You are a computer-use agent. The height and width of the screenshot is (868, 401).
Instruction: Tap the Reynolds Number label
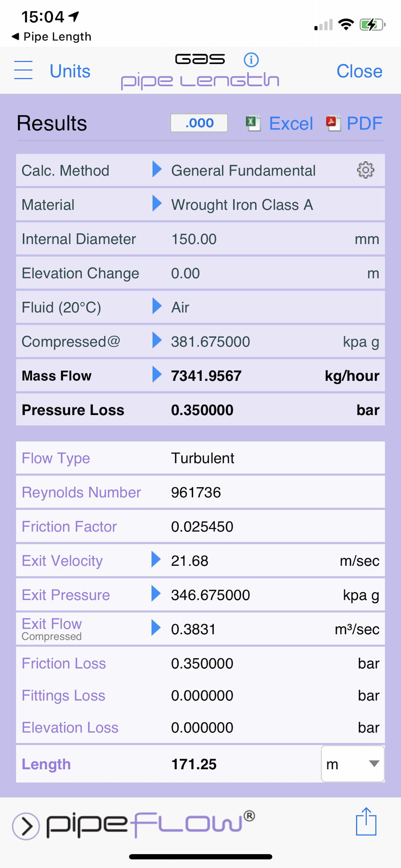pyautogui.click(x=81, y=492)
